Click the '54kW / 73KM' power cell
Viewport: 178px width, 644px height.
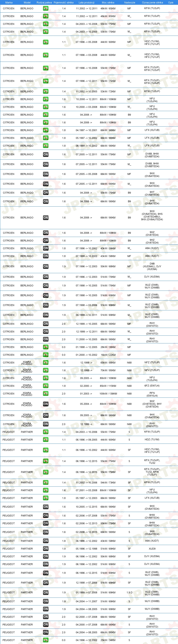coord(108,483)
